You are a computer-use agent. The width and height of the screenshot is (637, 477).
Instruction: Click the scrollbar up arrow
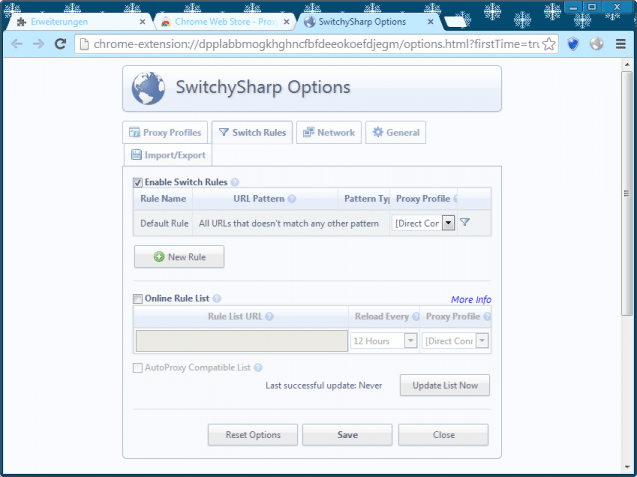[x=627, y=64]
